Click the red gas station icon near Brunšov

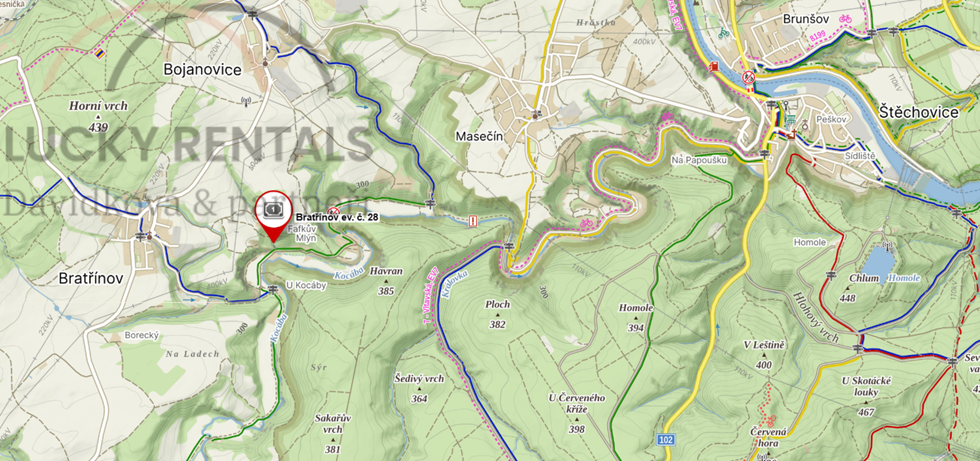713,67
